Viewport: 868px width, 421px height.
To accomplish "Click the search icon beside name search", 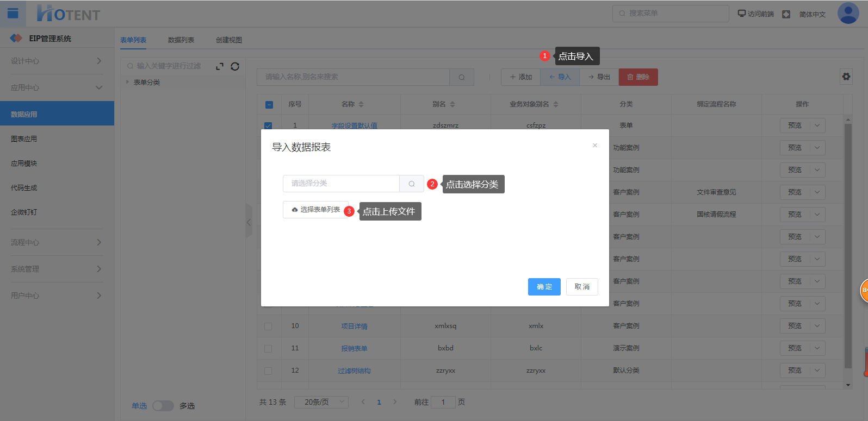I will click(462, 77).
